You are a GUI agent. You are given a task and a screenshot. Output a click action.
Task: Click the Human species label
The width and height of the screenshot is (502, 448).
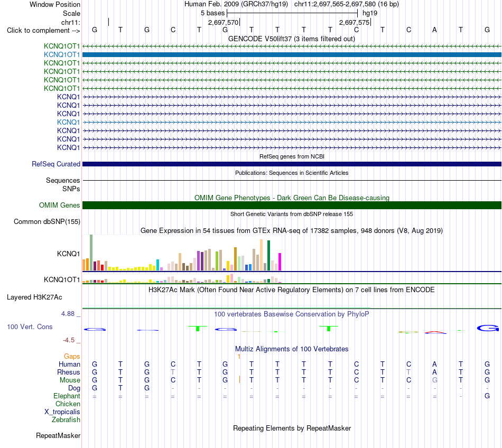(x=69, y=364)
